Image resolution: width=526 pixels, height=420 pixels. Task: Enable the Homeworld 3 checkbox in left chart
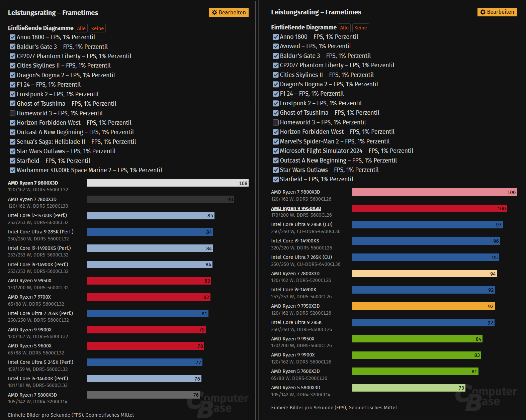13,113
